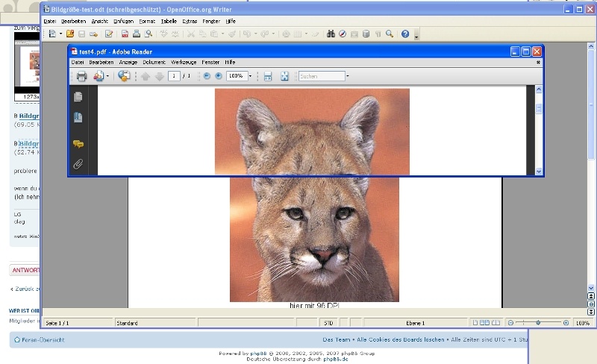Click the Foren-Übersicht link
597x364 pixels.
point(42,340)
